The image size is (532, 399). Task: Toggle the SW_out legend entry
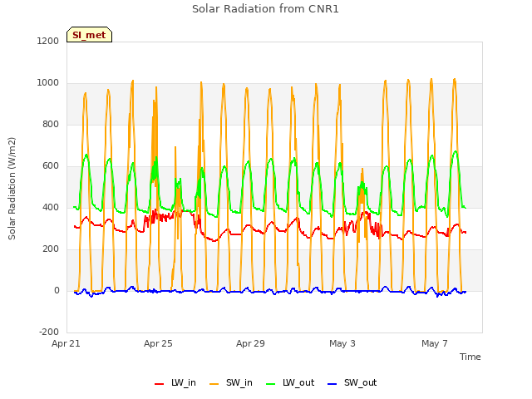352,382
